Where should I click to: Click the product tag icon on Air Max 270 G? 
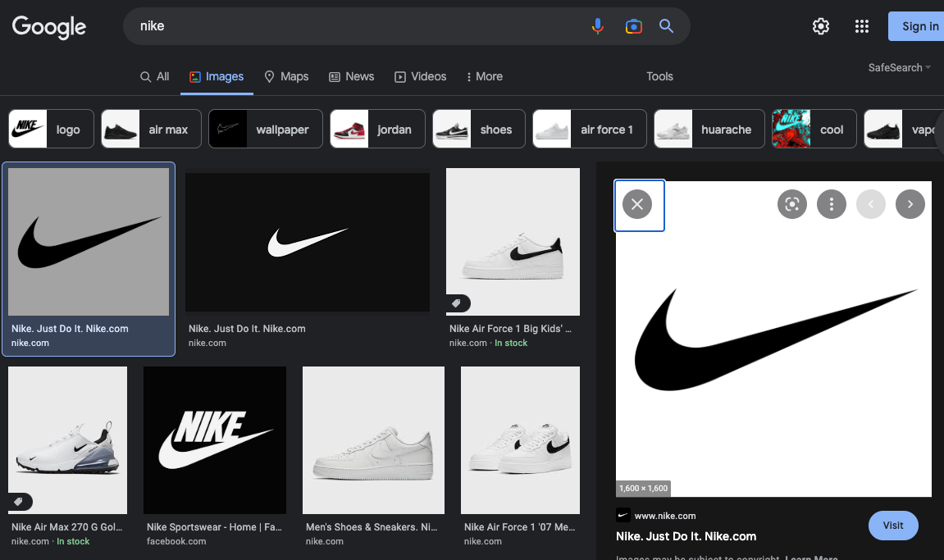click(19, 502)
